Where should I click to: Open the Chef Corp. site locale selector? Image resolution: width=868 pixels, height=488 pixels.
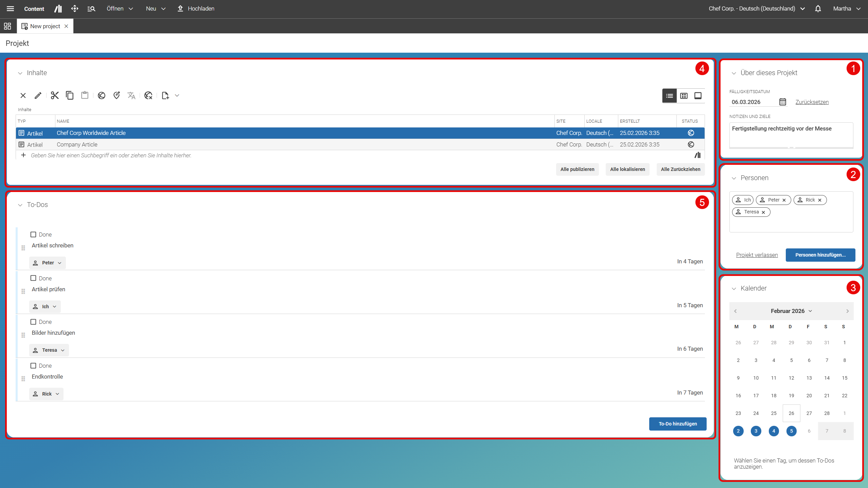point(757,8)
